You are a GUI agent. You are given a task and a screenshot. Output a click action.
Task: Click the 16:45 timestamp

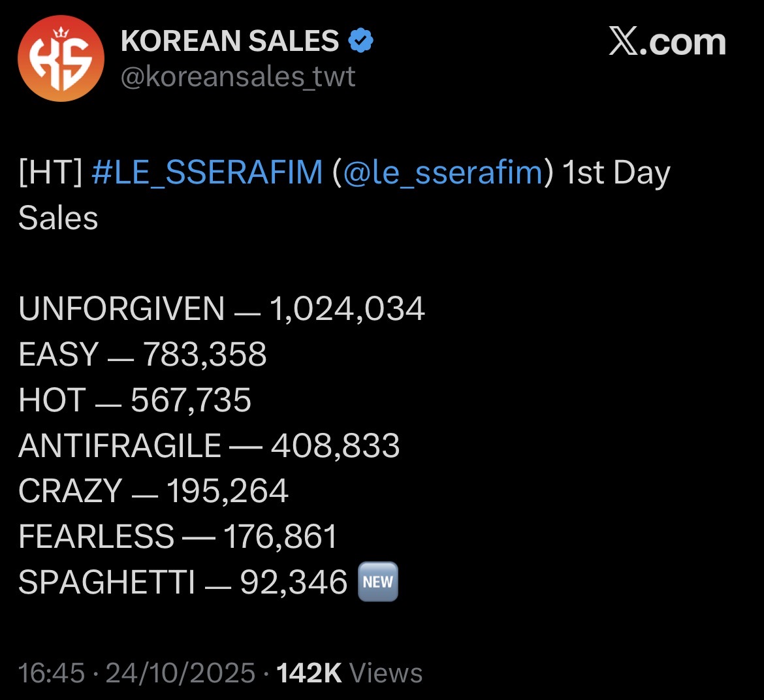point(52,673)
